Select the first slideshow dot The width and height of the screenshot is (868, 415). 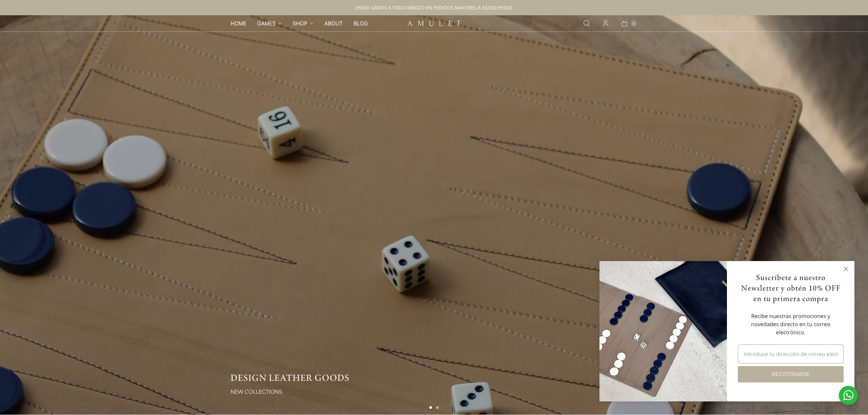[x=431, y=408]
